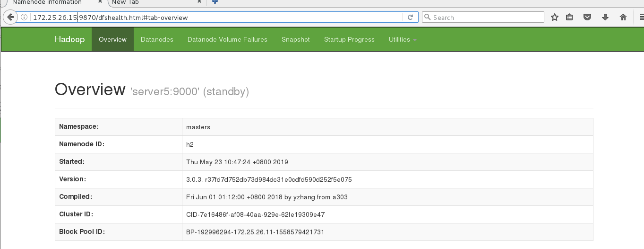Click the Version value '3.0.3, r37fd7d...'

coord(269,179)
